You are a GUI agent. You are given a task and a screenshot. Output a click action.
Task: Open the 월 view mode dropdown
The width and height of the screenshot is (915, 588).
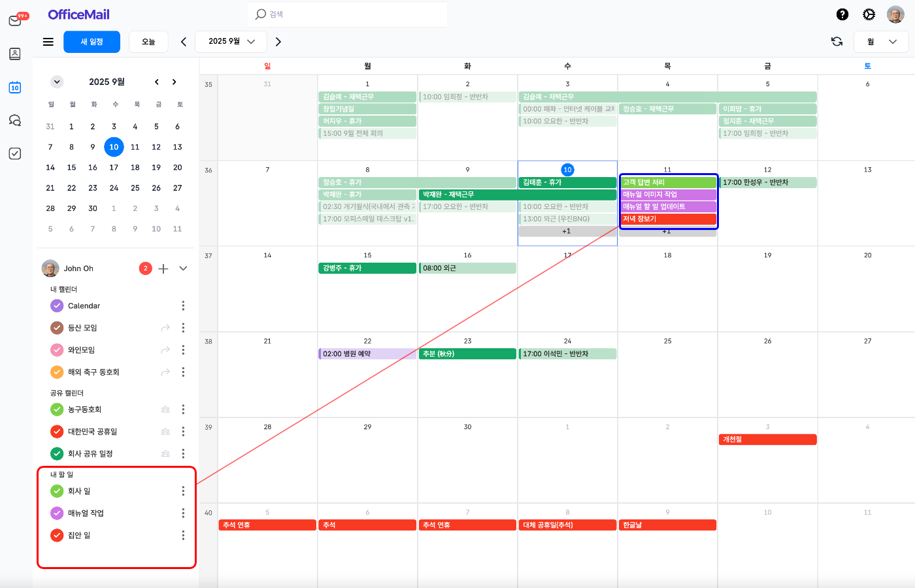[x=880, y=42]
